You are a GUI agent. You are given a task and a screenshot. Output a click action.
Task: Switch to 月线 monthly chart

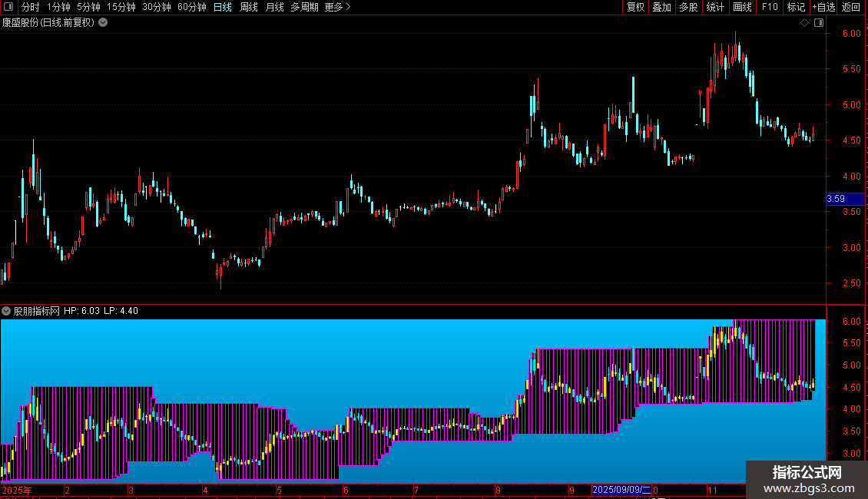pyautogui.click(x=274, y=7)
